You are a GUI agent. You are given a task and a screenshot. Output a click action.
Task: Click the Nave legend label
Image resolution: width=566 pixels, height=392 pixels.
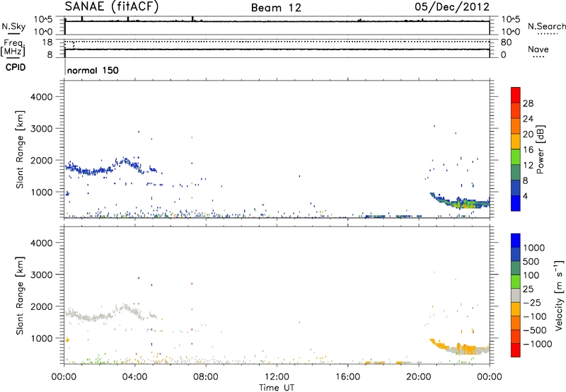tap(538, 50)
